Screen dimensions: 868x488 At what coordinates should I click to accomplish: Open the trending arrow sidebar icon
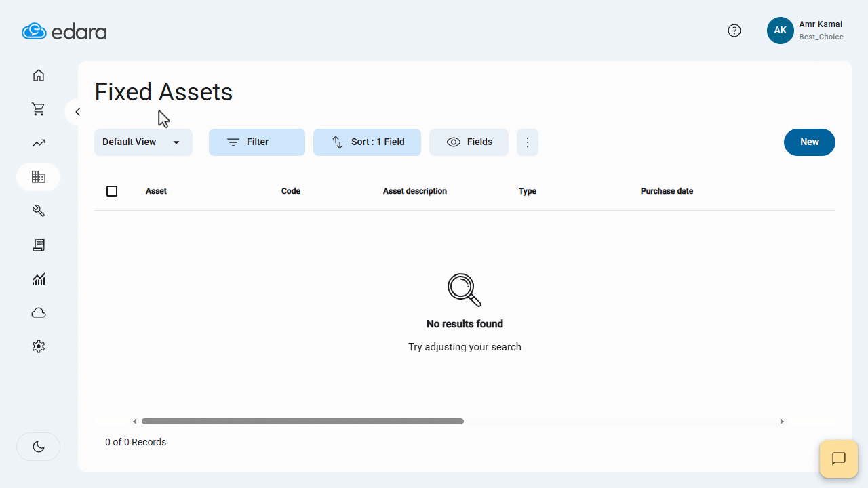[x=39, y=143]
